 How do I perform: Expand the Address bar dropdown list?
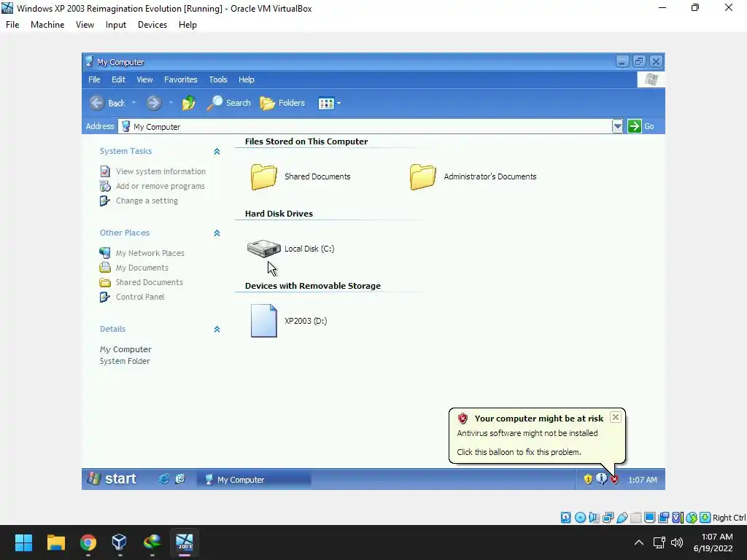(x=617, y=127)
